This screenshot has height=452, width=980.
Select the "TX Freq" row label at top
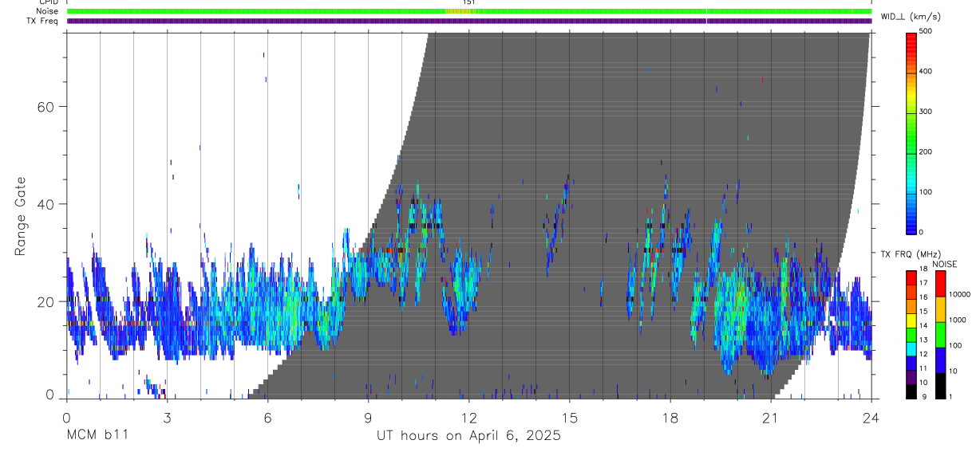click(42, 21)
